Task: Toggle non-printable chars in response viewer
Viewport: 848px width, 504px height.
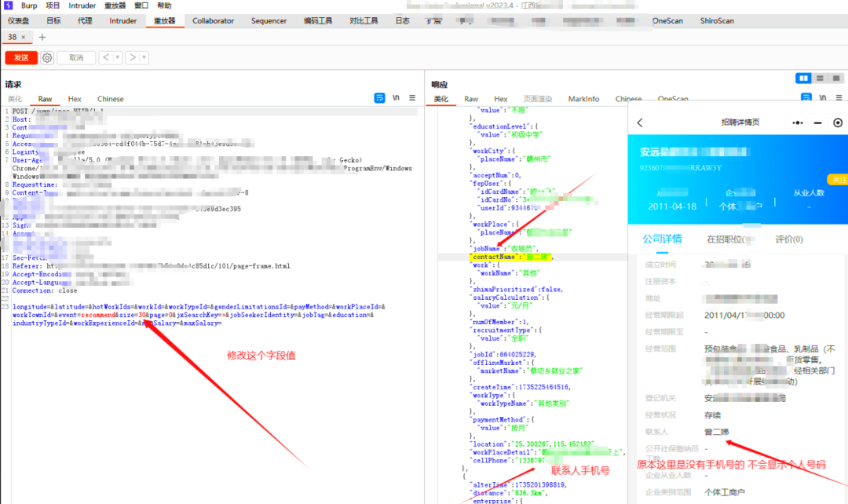Action: [x=823, y=98]
